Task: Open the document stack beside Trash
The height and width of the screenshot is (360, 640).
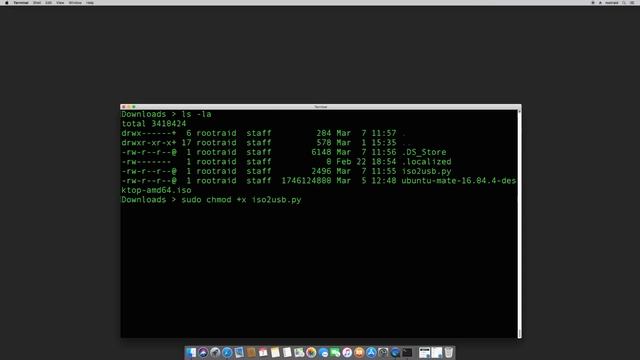Action: point(437,352)
